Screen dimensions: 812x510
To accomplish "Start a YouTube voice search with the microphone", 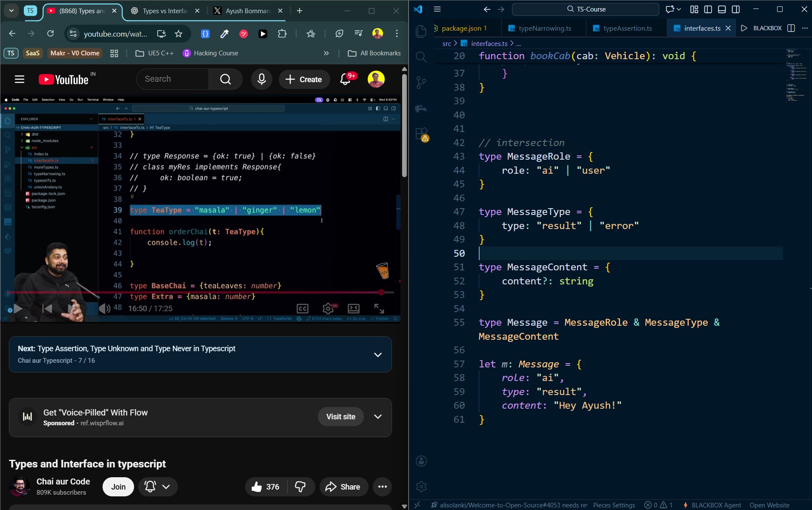I will (x=261, y=79).
